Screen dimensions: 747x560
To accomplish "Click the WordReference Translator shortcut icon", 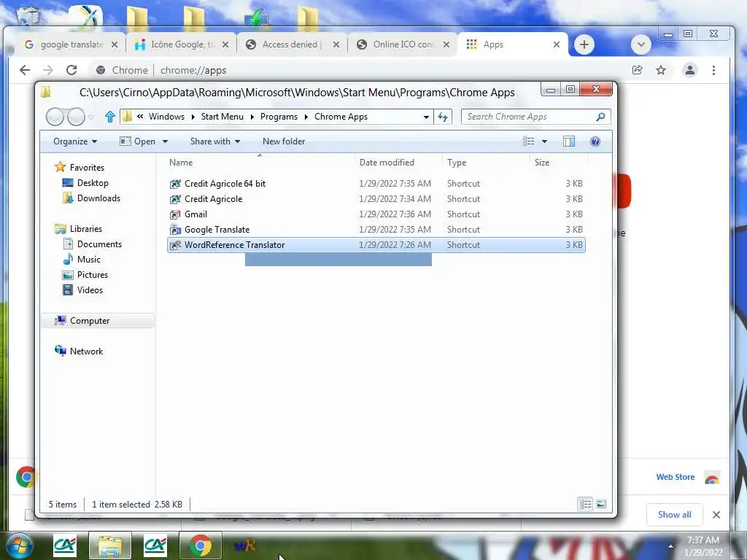I will 175,245.
